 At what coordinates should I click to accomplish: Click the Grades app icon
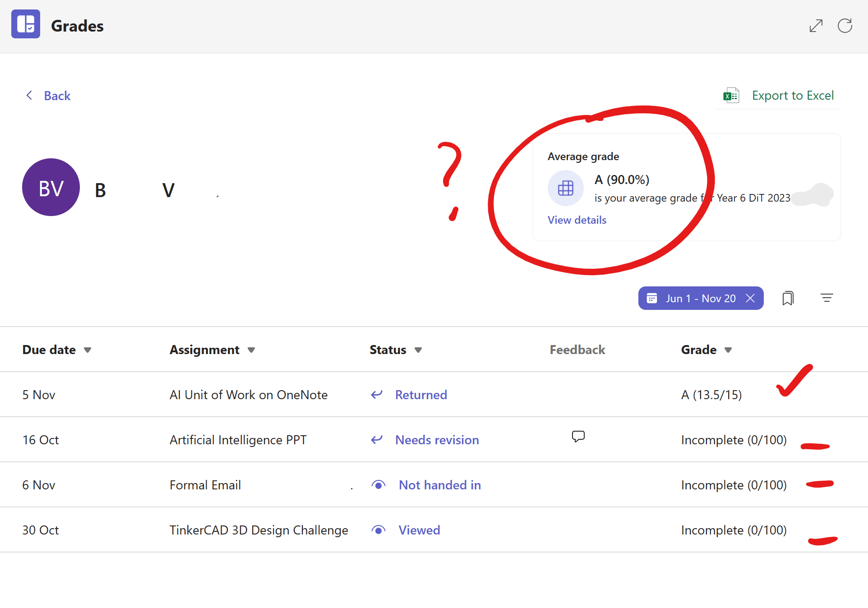pyautogui.click(x=26, y=24)
